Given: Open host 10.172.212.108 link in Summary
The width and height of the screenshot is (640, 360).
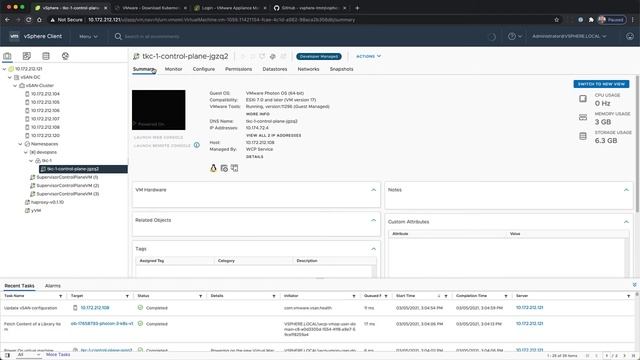Looking at the screenshot, I should click(x=260, y=142).
